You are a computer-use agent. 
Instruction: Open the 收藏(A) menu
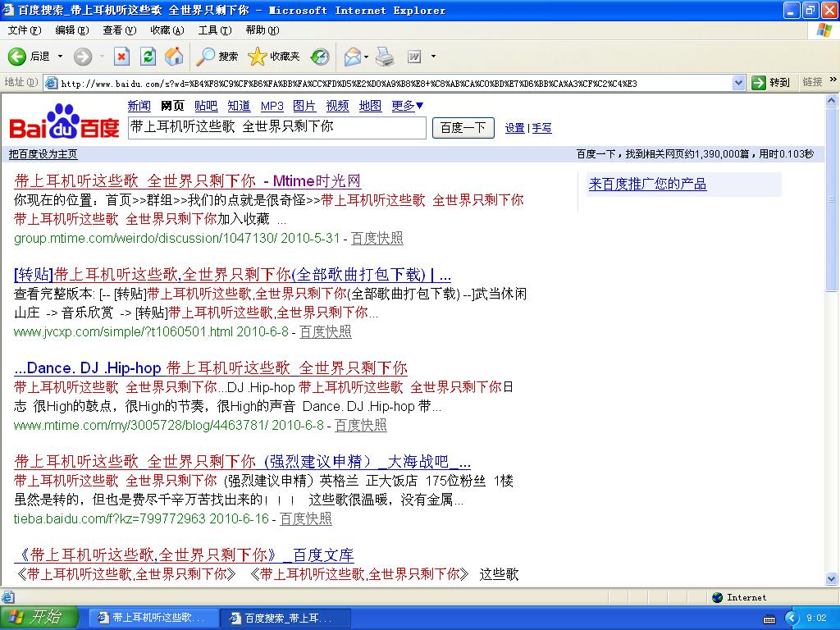tap(167, 30)
